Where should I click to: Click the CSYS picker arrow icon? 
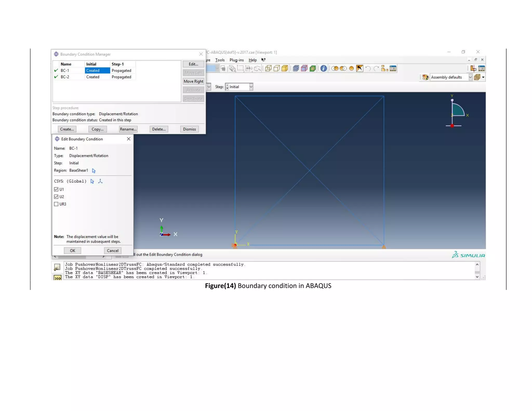click(92, 181)
